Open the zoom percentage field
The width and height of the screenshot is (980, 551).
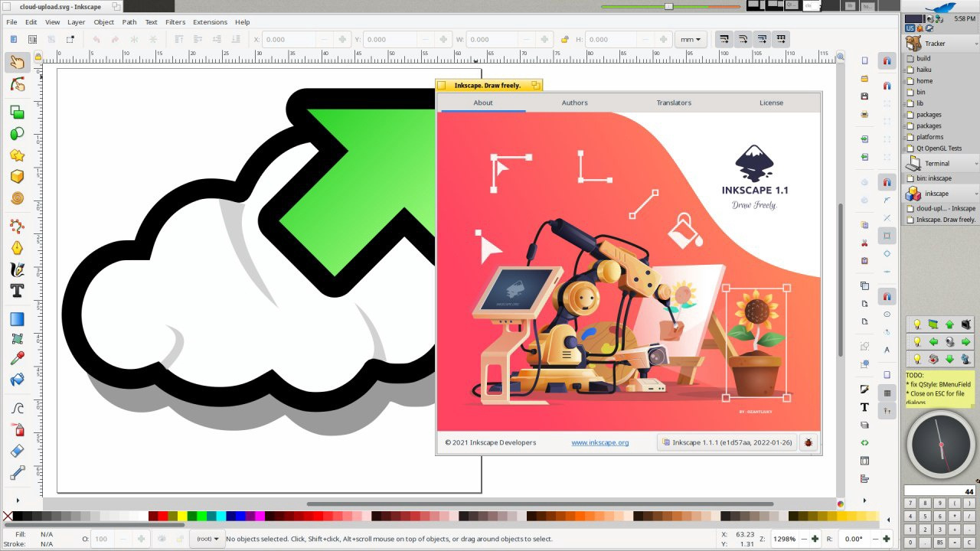click(x=784, y=539)
